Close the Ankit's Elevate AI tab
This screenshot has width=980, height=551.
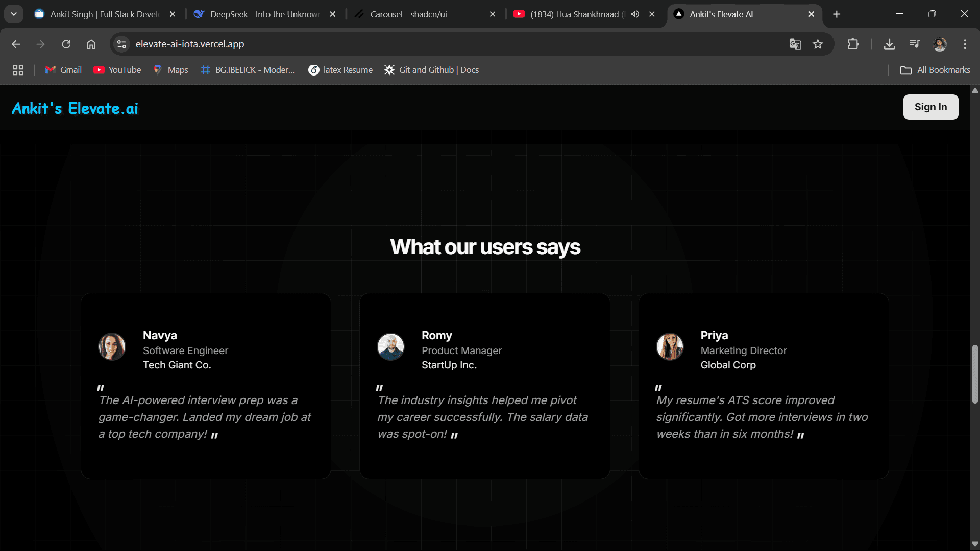[811, 14]
